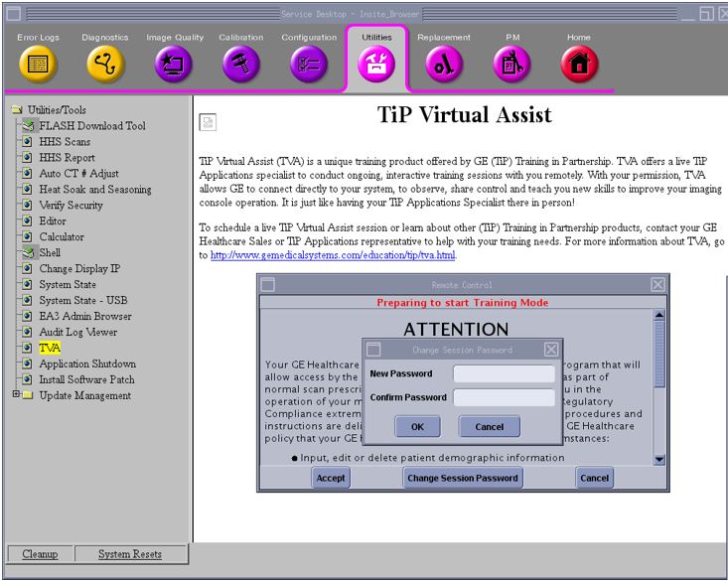Go to Home house icon
This screenshot has height=581, width=728.
coord(579,66)
